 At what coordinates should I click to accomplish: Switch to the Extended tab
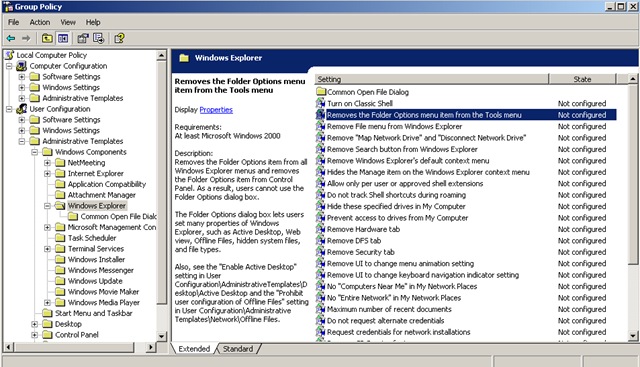[x=194, y=349]
